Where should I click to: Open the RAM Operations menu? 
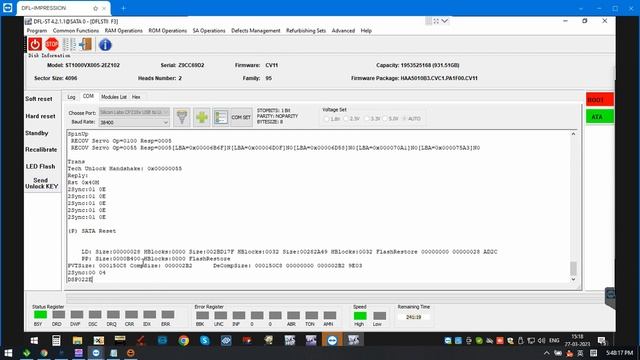pos(124,31)
